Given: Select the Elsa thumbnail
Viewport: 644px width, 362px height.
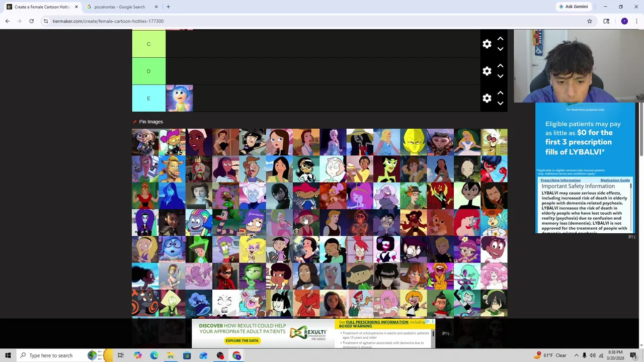Looking at the screenshot, I should click(x=333, y=142).
